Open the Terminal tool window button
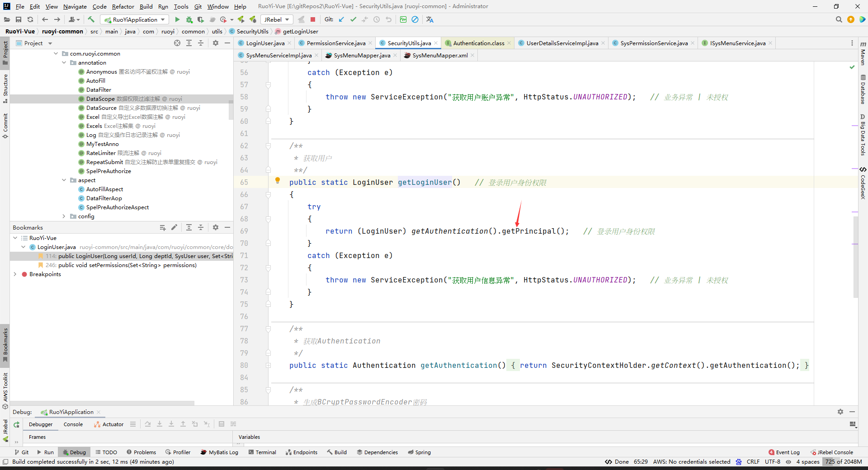The image size is (868, 470). click(x=262, y=452)
